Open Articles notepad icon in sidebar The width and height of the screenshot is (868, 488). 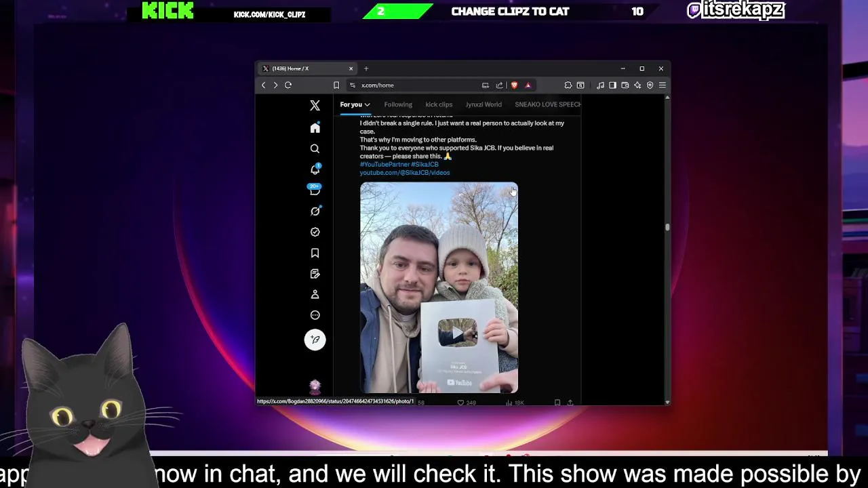click(x=315, y=274)
